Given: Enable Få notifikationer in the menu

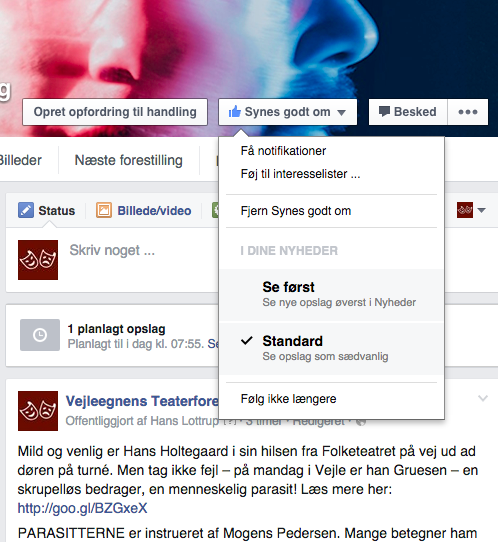Looking at the screenshot, I should (x=283, y=151).
